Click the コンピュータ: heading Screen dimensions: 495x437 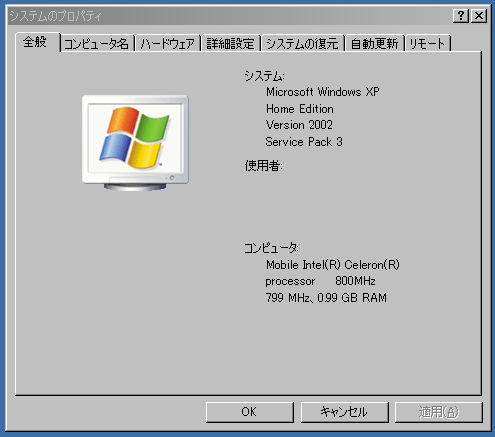pyautogui.click(x=271, y=248)
